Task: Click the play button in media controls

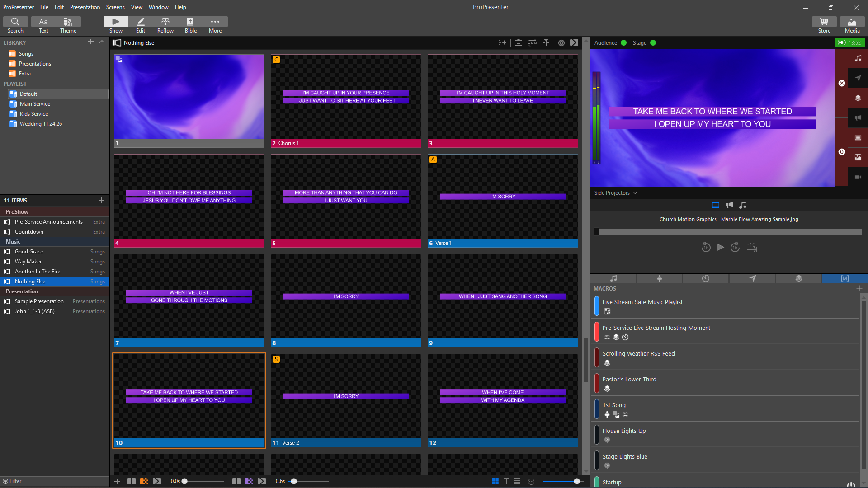Action: [720, 247]
